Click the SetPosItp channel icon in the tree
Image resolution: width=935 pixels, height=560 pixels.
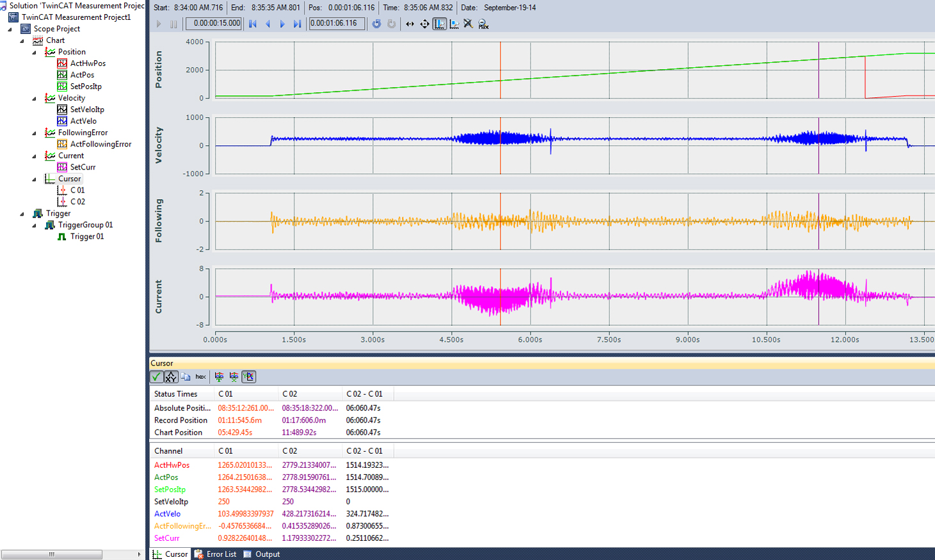click(62, 86)
